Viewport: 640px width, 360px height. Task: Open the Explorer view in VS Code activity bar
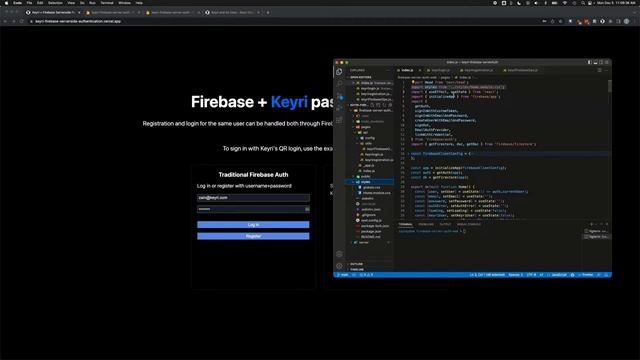339,72
